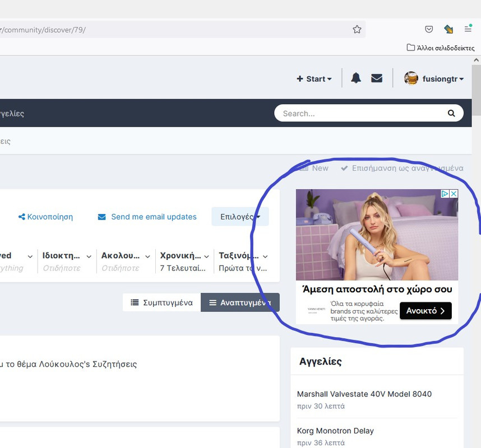Click the ad photo of the hair straightener
Image resolution: width=481 pixels, height=448 pixels.
[377, 235]
